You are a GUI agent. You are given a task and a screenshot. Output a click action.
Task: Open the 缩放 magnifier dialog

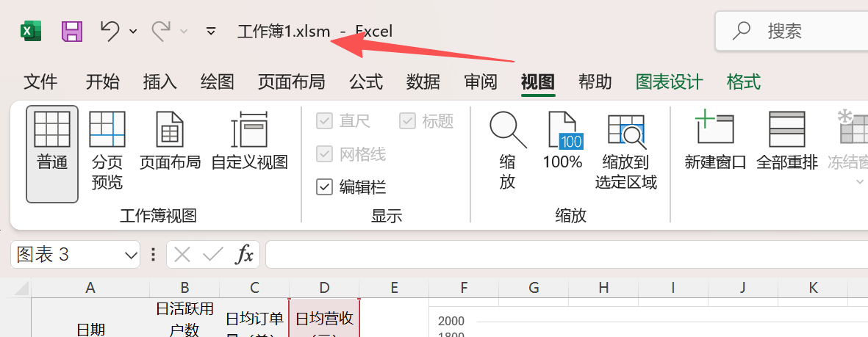(508, 149)
